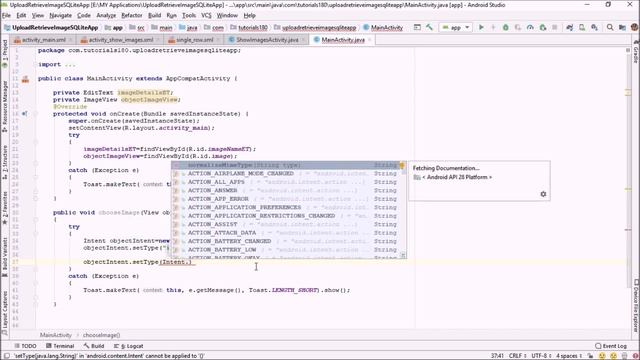The image size is (640, 360).
Task: Open the Resource Manager side panel
Action: pyautogui.click(x=4, y=106)
